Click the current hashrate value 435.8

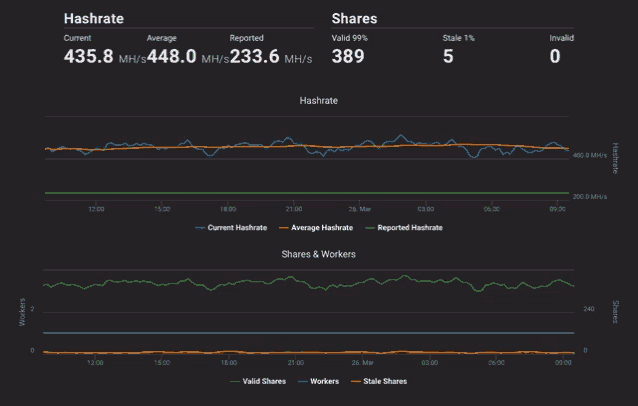click(88, 57)
